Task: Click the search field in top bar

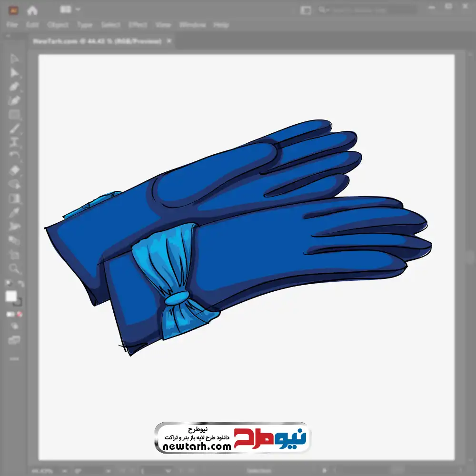Action: tap(367, 10)
